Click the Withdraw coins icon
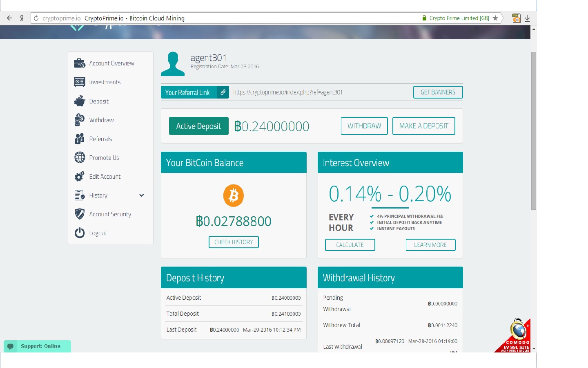 click(x=80, y=120)
